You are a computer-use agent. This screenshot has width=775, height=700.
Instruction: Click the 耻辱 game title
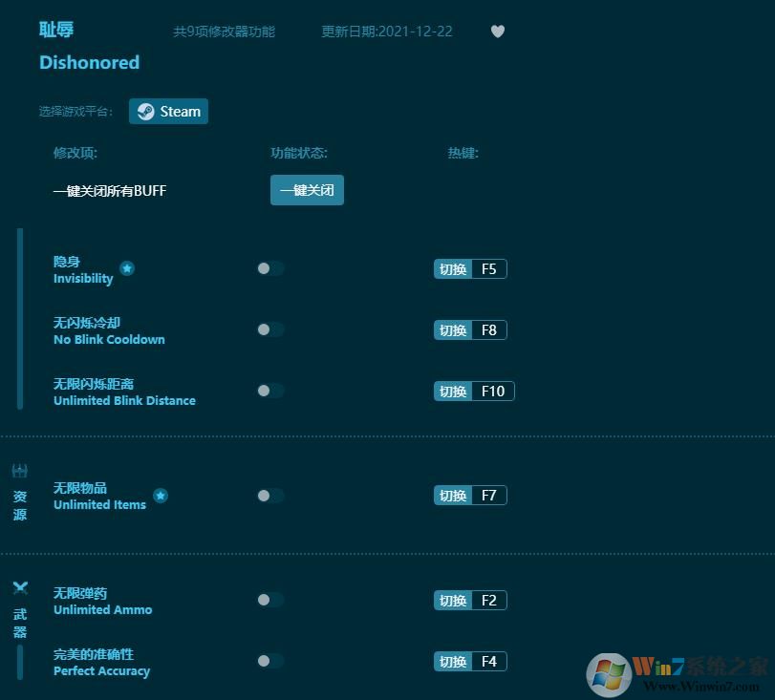(x=56, y=30)
